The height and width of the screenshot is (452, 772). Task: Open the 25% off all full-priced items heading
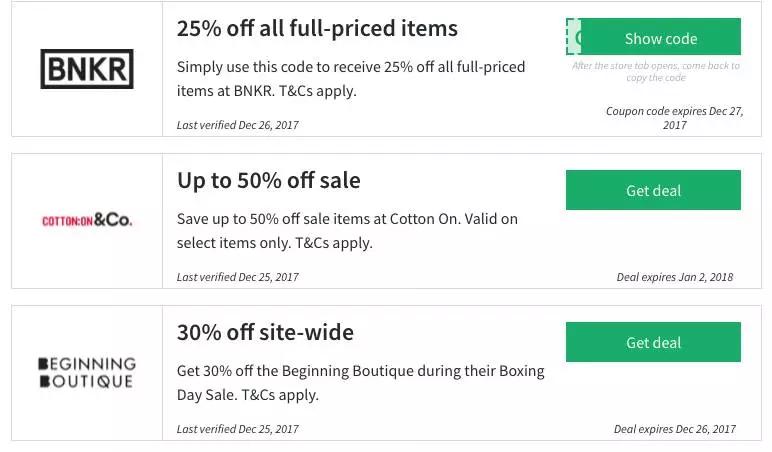tap(317, 29)
